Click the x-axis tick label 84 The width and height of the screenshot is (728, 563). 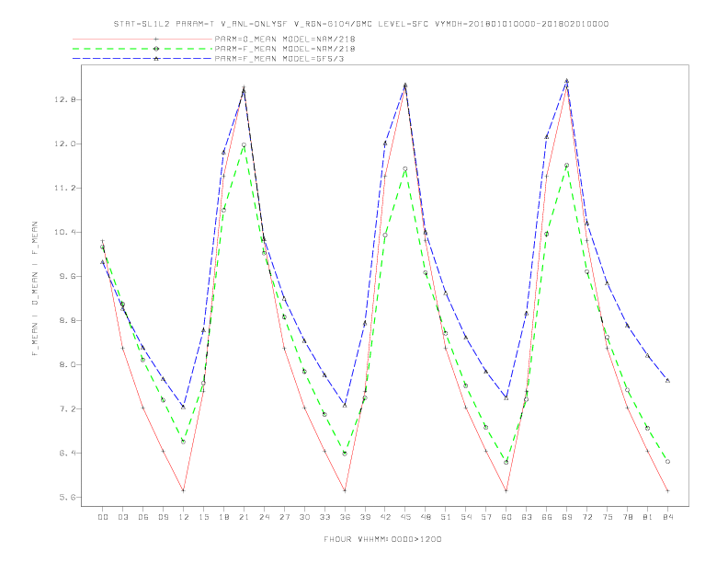(668, 517)
